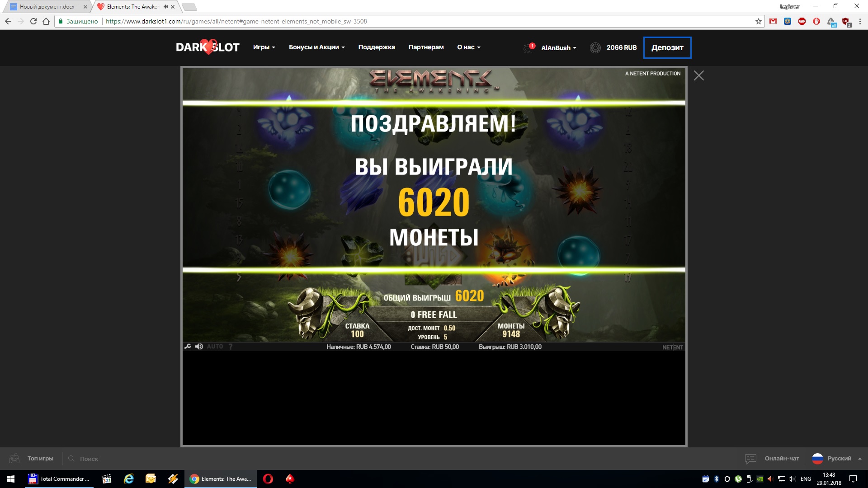868x488 pixels.
Task: Open Онлайн-чат
Action: tap(782, 458)
